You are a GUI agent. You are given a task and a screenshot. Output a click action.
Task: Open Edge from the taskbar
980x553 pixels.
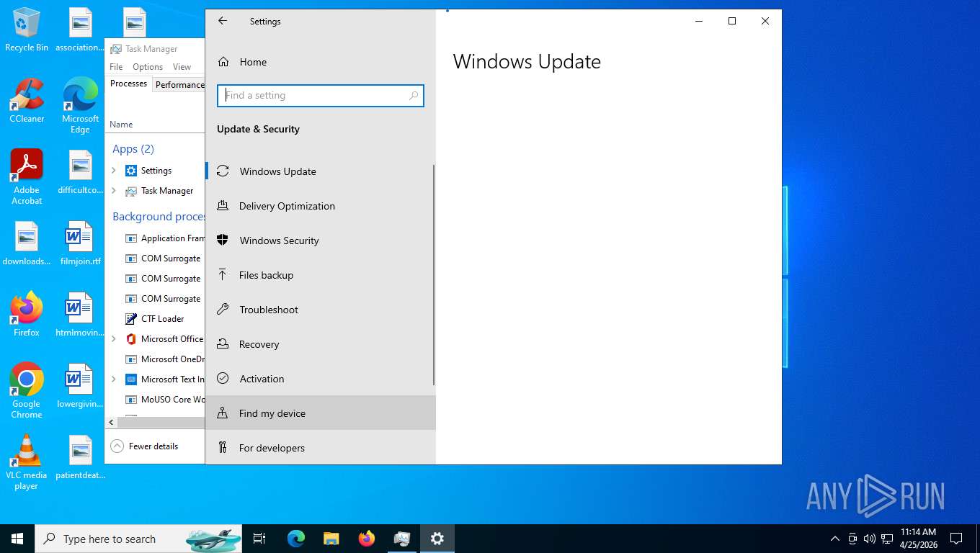click(x=296, y=539)
